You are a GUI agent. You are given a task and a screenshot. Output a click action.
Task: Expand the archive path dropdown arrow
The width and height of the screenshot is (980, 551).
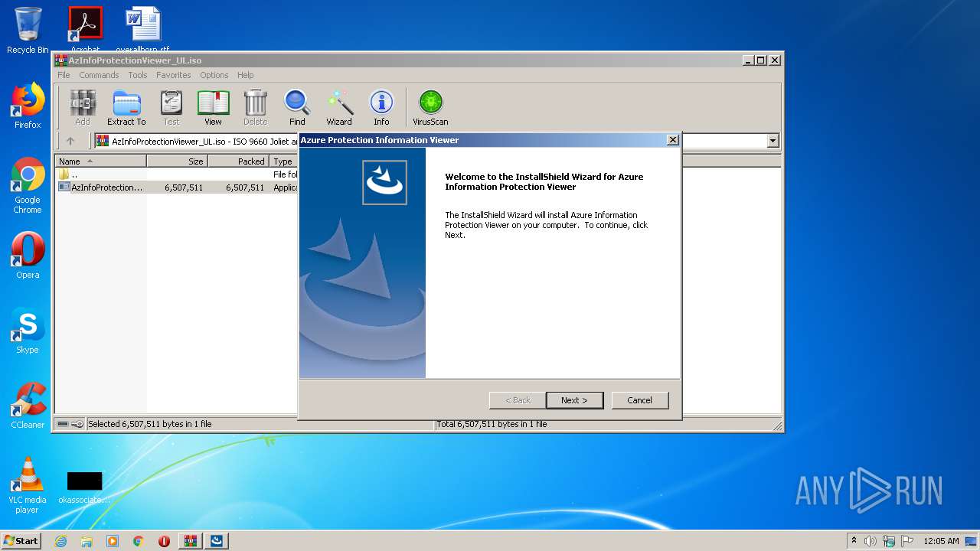[x=773, y=141]
